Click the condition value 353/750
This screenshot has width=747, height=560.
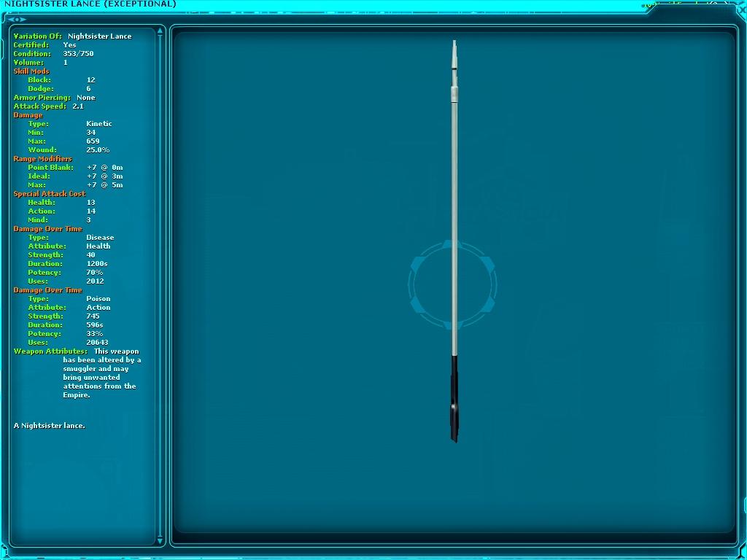[x=78, y=54]
